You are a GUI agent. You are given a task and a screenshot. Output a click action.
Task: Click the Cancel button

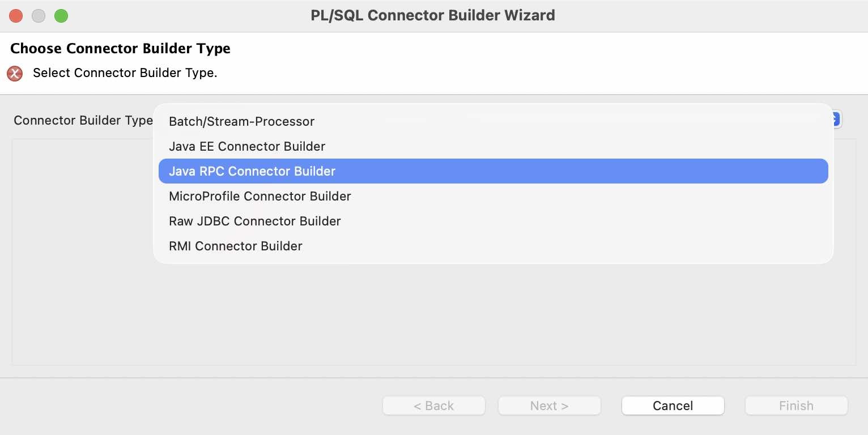(672, 406)
